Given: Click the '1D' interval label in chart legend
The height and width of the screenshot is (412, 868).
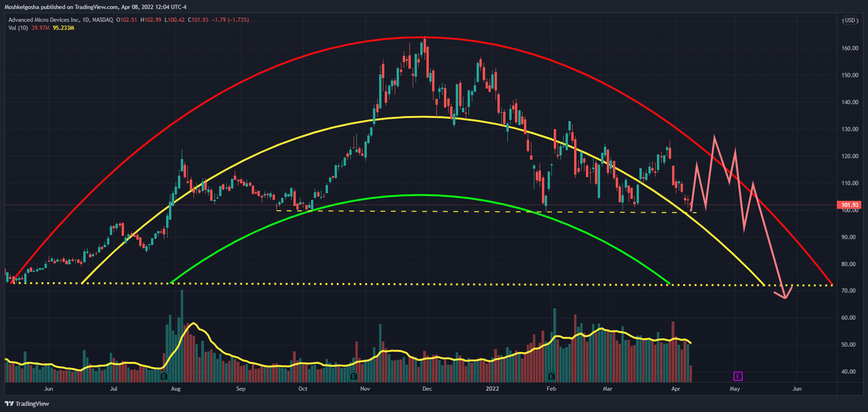Looking at the screenshot, I should click(x=86, y=20).
